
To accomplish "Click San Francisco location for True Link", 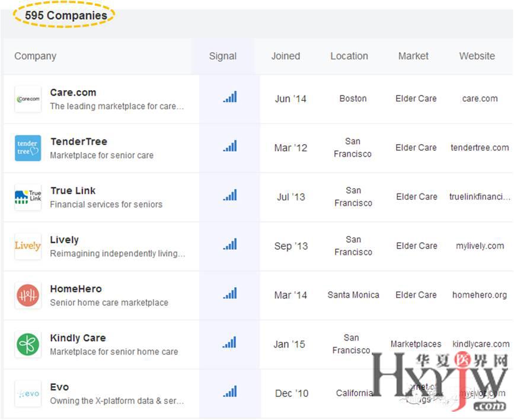I will tap(353, 196).
